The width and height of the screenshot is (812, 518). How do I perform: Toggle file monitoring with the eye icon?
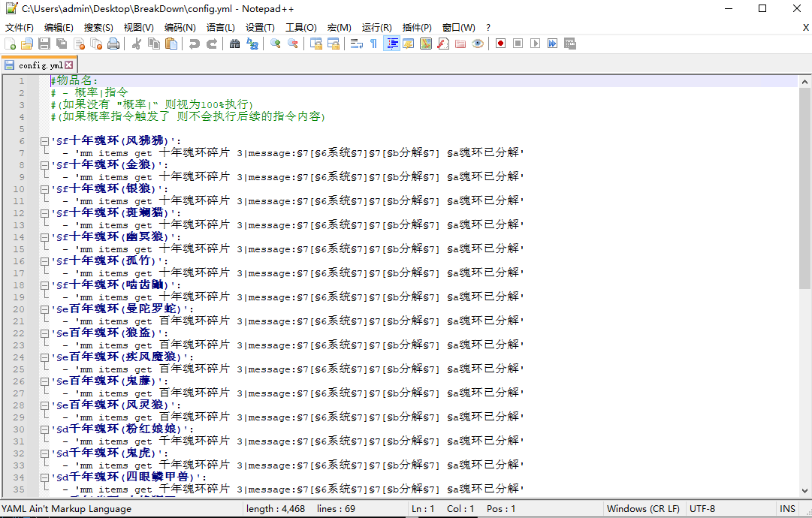tap(477, 44)
